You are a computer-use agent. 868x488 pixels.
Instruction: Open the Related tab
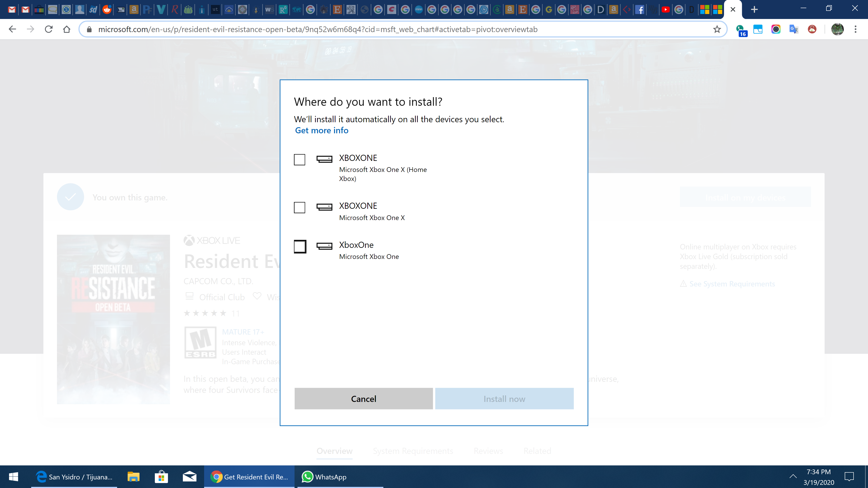(537, 451)
